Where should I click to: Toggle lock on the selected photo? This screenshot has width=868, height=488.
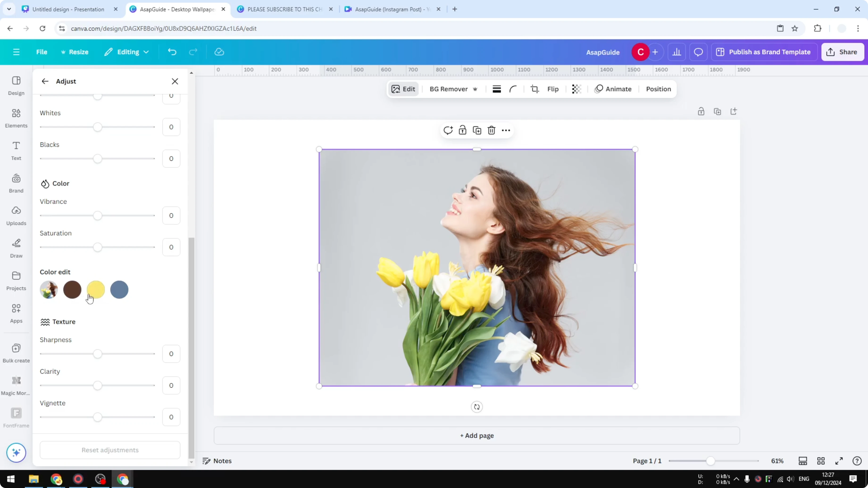click(462, 130)
